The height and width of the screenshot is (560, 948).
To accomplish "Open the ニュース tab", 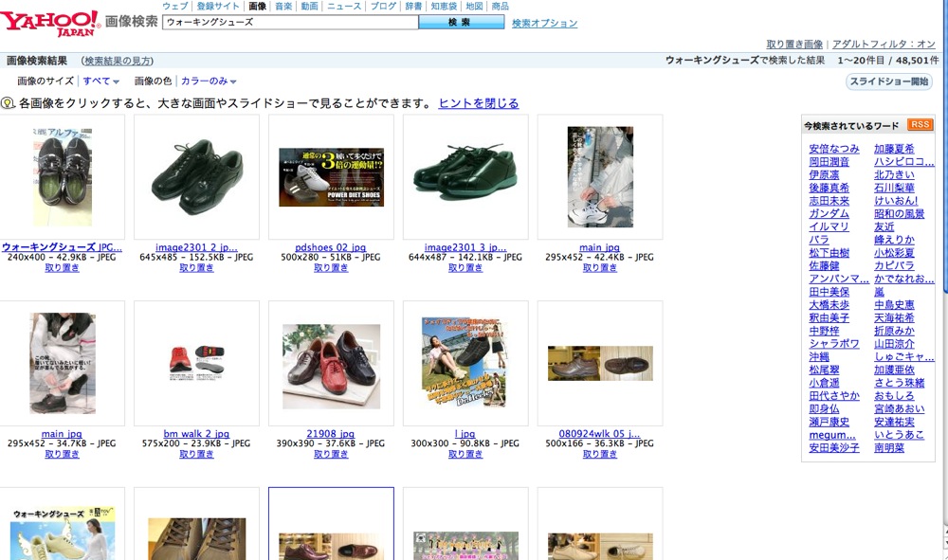I will (344, 6).
